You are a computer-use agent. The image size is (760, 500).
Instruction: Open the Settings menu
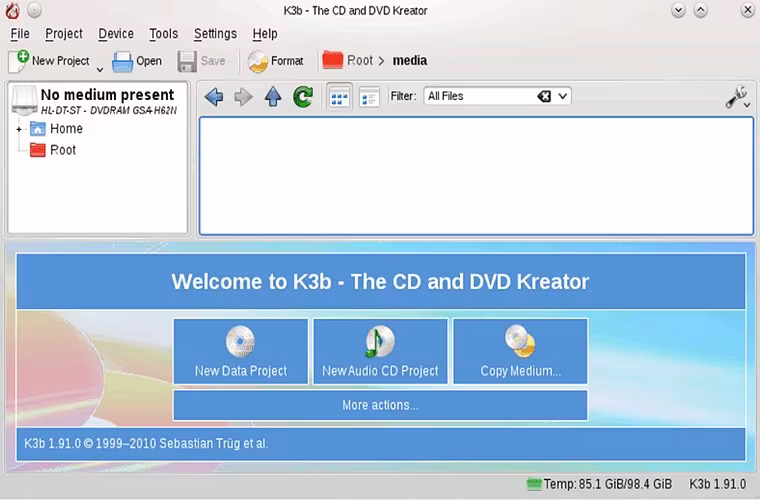tap(215, 34)
